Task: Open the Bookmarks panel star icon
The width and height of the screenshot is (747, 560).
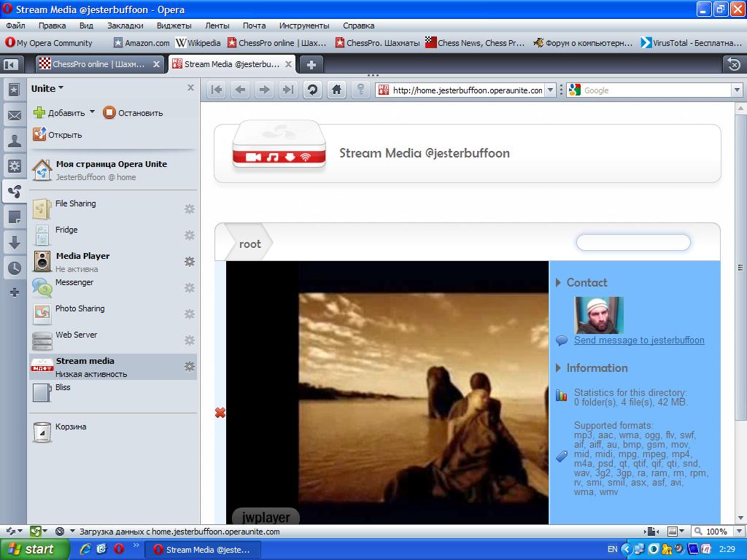Action: [14, 90]
